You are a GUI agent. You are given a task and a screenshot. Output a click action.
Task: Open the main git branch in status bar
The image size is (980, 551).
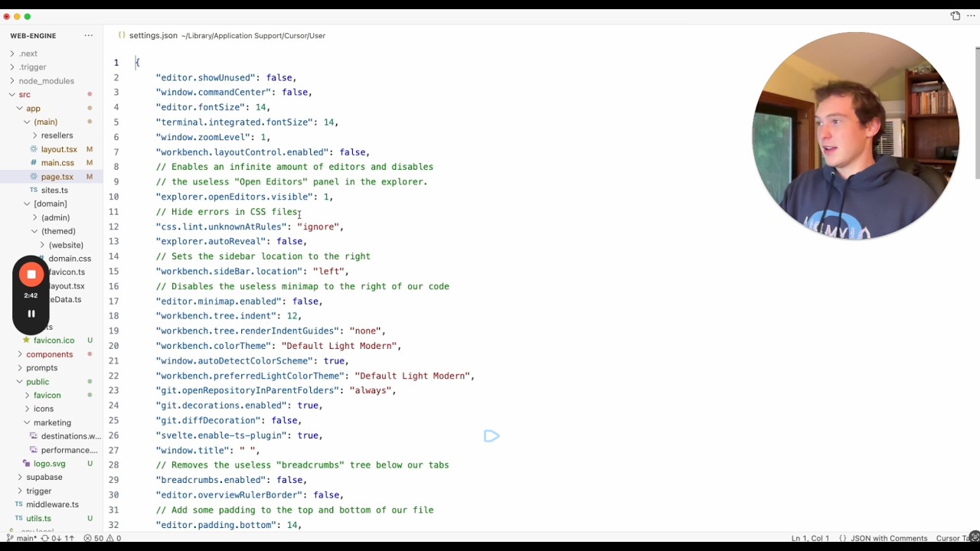21,538
